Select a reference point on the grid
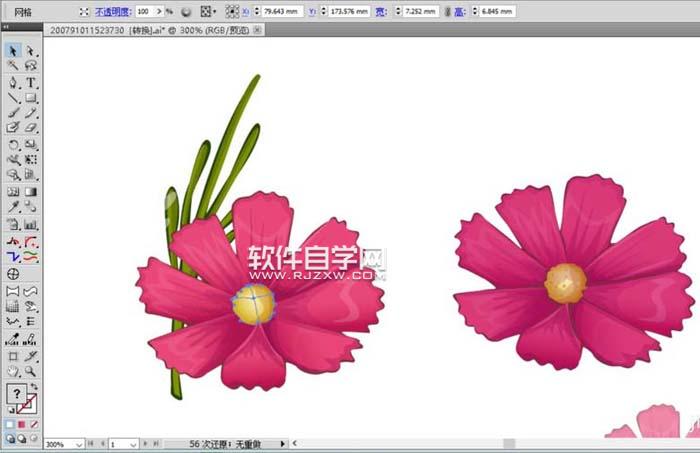This screenshot has height=453, width=700. [232, 11]
